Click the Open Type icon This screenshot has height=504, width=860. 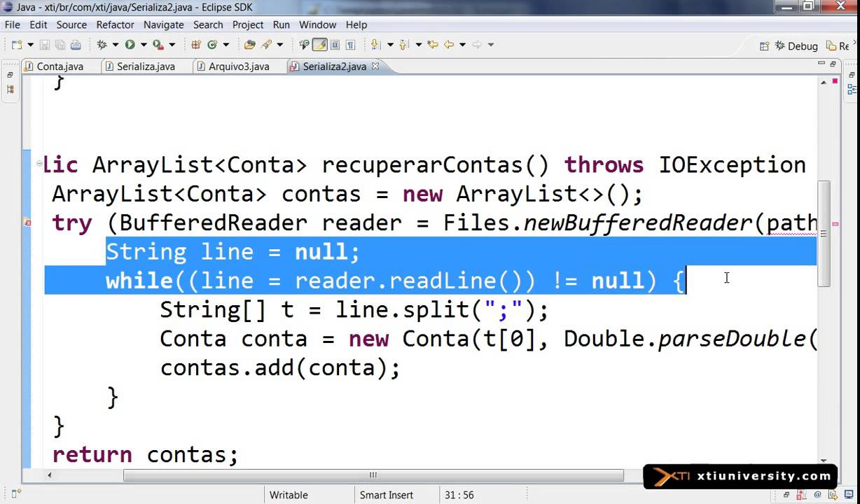(x=250, y=45)
